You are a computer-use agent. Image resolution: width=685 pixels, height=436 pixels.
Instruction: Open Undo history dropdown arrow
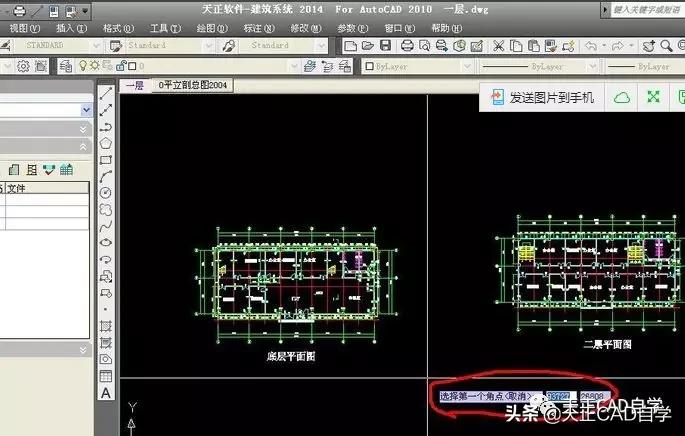604,45
